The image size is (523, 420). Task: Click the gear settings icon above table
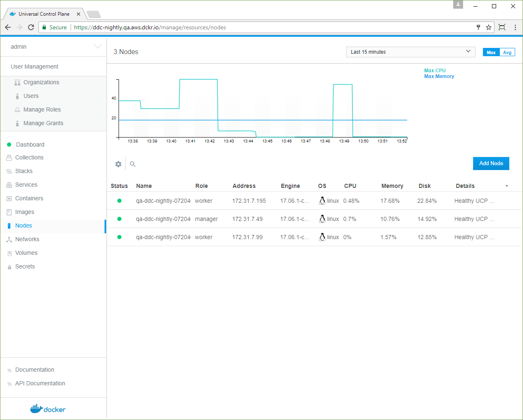point(119,164)
